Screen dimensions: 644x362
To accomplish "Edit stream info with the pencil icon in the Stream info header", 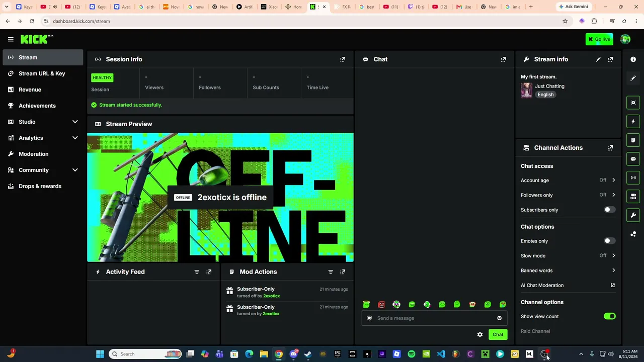I will click(x=598, y=59).
